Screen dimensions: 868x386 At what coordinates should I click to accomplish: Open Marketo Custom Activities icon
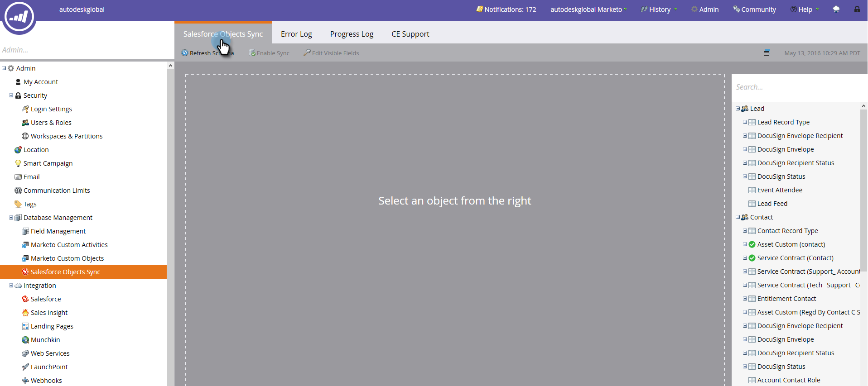point(25,245)
